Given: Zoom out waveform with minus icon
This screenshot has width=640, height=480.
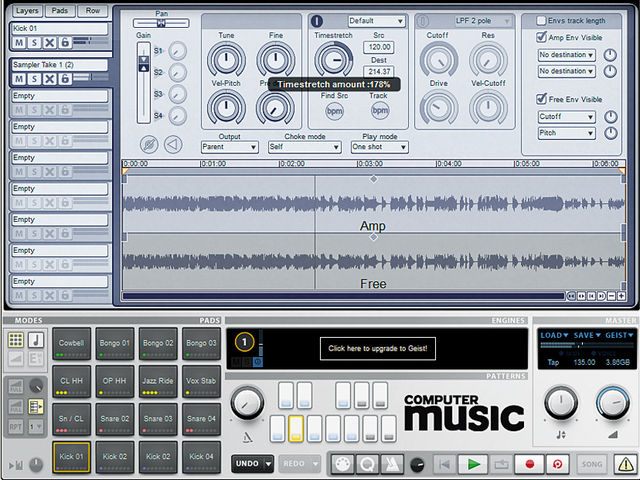Looking at the screenshot, I should click(x=611, y=296).
